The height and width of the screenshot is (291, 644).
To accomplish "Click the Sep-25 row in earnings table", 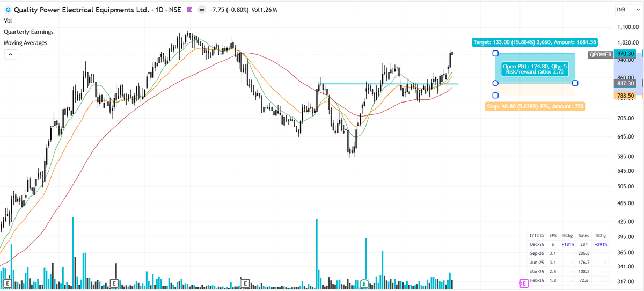I will (568, 253).
